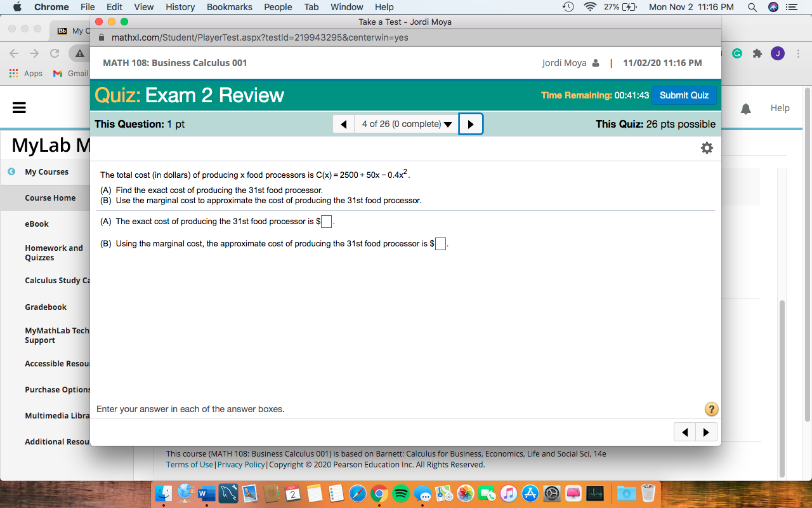Open Activity Monitor from the Dock
This screenshot has width=812, height=508.
(x=595, y=493)
